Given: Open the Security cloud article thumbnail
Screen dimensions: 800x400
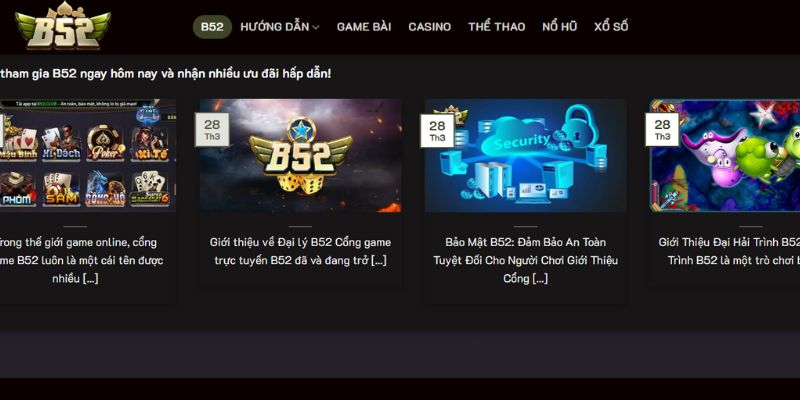Looking at the screenshot, I should (x=526, y=156).
